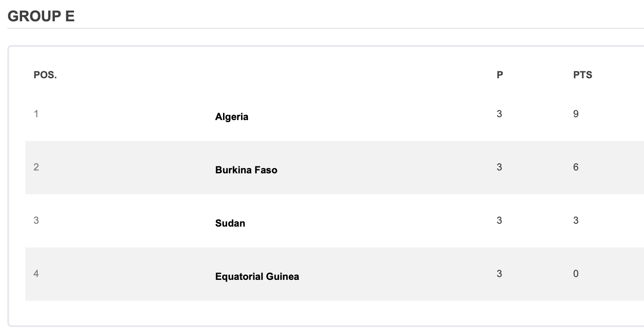
Task: Select Burkina Faso's 6 points value
Action: pyautogui.click(x=576, y=167)
